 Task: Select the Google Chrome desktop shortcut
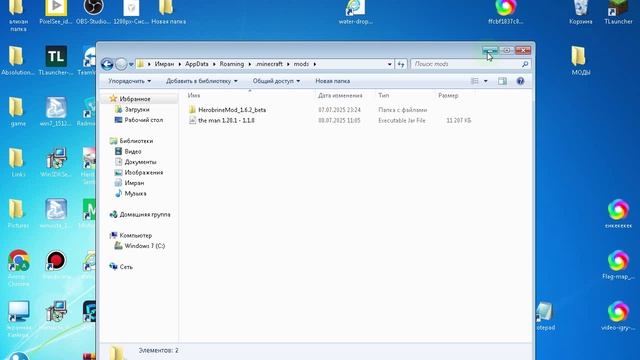18,268
